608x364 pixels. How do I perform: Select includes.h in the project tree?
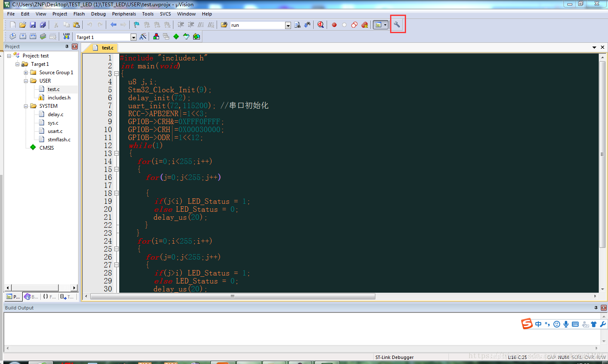tap(59, 98)
